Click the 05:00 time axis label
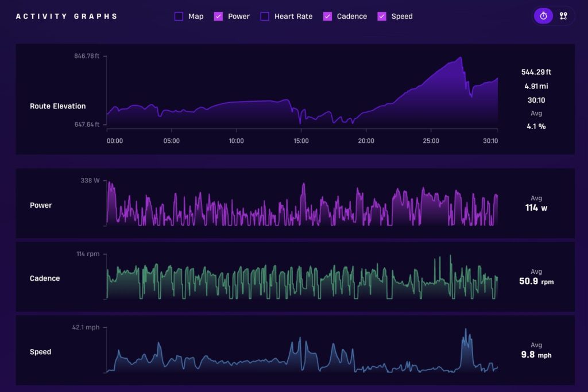 coord(171,141)
